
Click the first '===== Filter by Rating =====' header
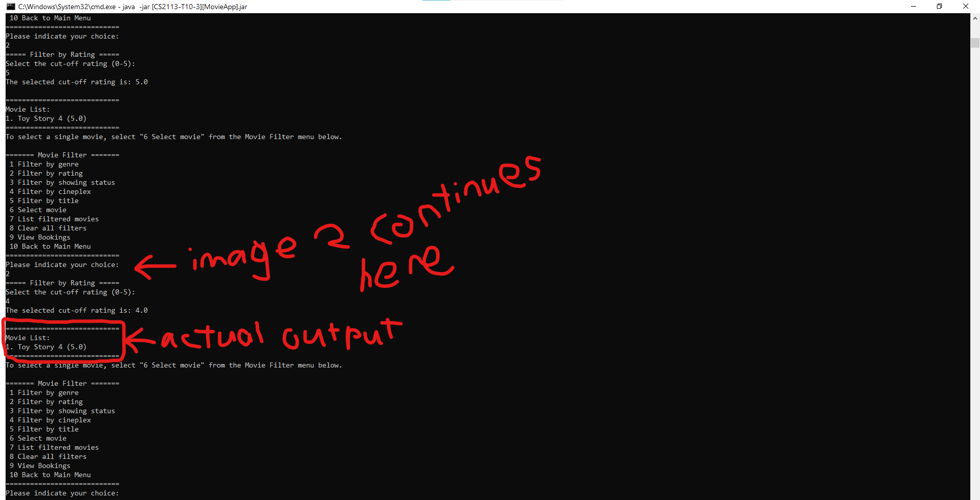62,55
